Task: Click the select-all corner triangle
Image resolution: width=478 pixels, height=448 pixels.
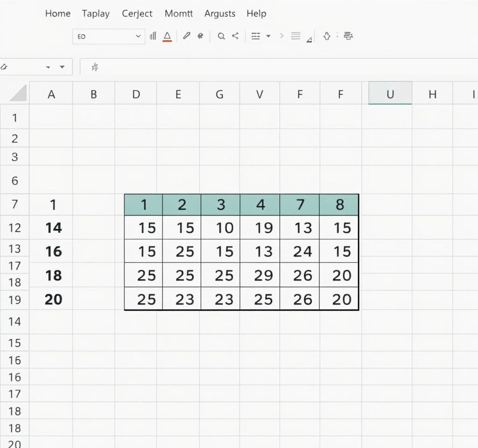Action: pos(19,94)
